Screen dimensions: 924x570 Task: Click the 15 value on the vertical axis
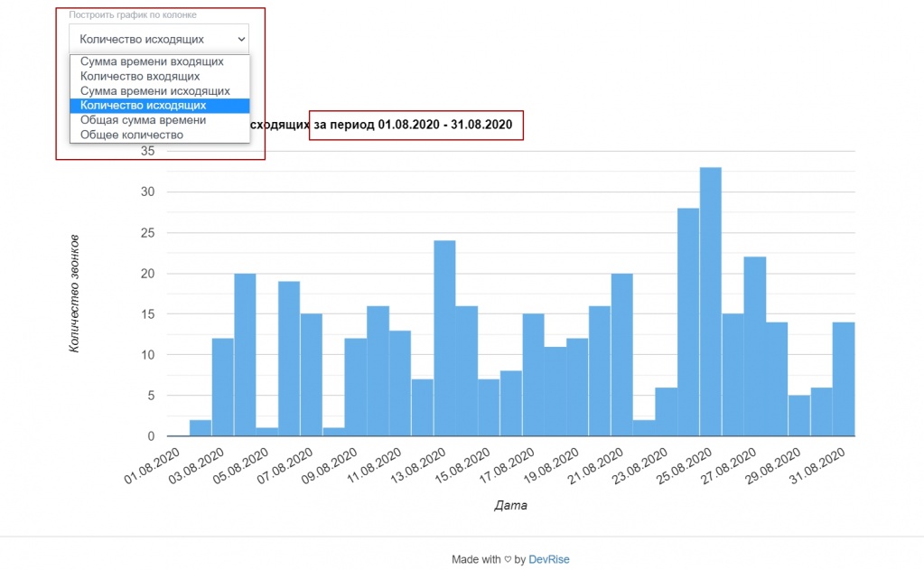pyautogui.click(x=147, y=314)
